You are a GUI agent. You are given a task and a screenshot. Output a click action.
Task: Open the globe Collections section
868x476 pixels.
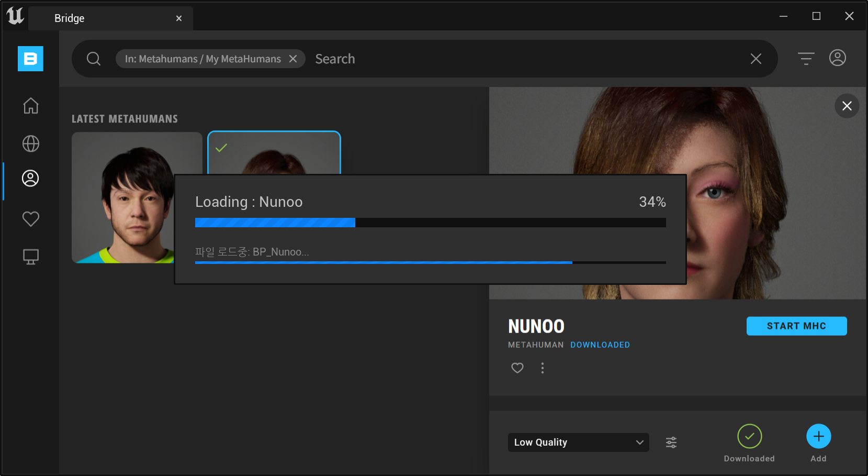click(31, 143)
